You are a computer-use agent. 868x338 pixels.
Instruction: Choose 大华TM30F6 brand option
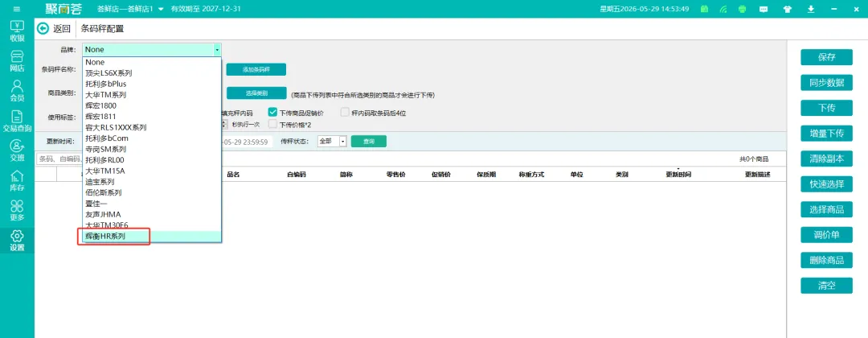(x=152, y=225)
